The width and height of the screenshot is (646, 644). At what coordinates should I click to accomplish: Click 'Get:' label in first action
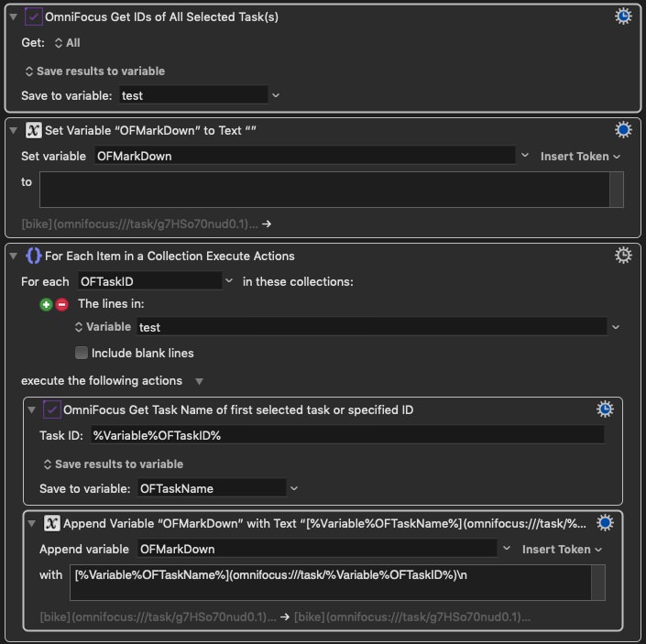33,43
